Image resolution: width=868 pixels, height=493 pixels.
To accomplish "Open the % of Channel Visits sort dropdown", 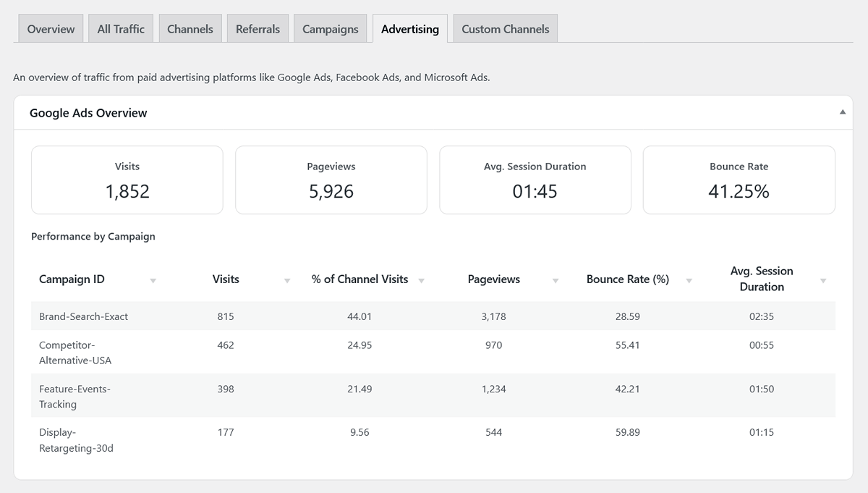I will tap(422, 279).
